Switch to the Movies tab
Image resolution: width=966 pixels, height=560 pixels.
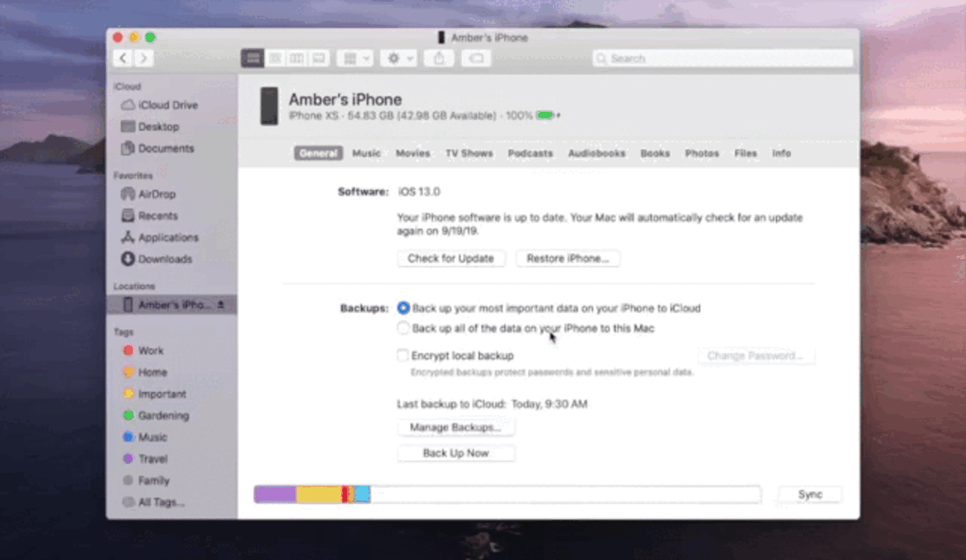point(413,154)
